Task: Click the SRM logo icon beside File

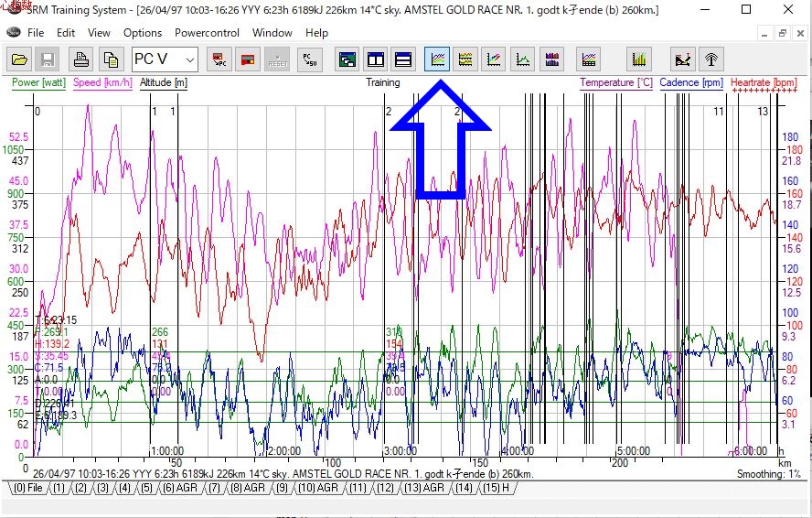Action: (x=14, y=32)
